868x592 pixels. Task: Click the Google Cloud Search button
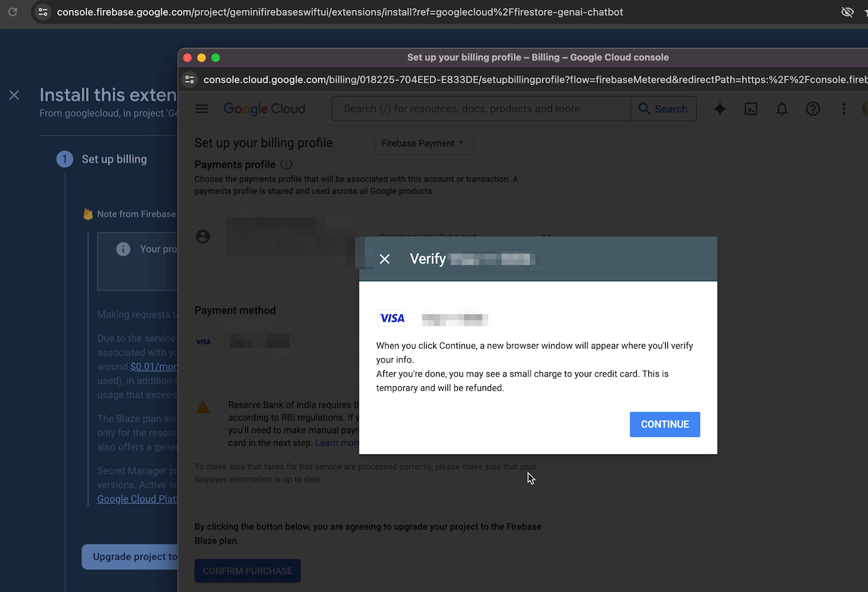[663, 109]
